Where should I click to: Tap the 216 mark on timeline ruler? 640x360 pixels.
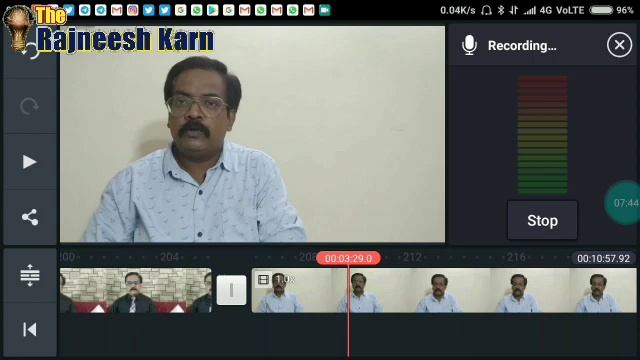coord(516,257)
